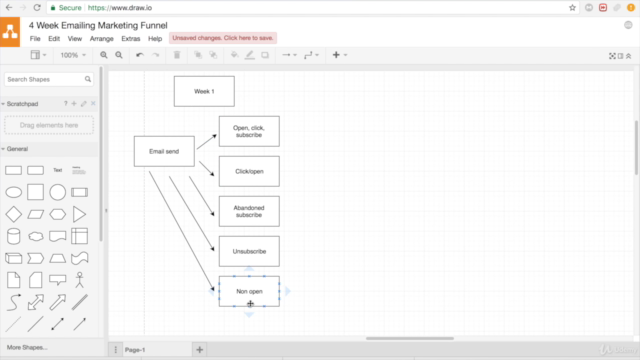Select the Text shape in General

58,170
